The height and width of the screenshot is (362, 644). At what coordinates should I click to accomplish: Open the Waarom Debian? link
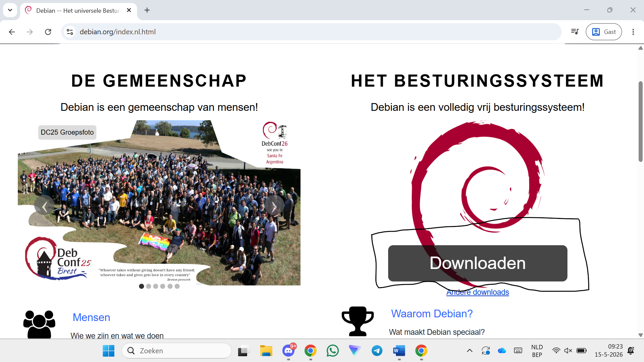point(432,314)
